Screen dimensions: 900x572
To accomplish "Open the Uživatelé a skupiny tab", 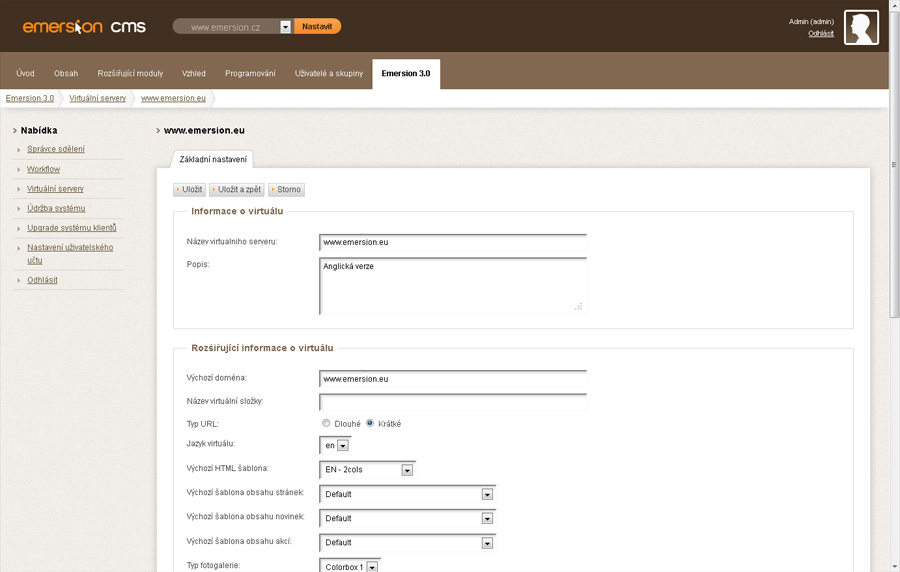I will point(329,73).
